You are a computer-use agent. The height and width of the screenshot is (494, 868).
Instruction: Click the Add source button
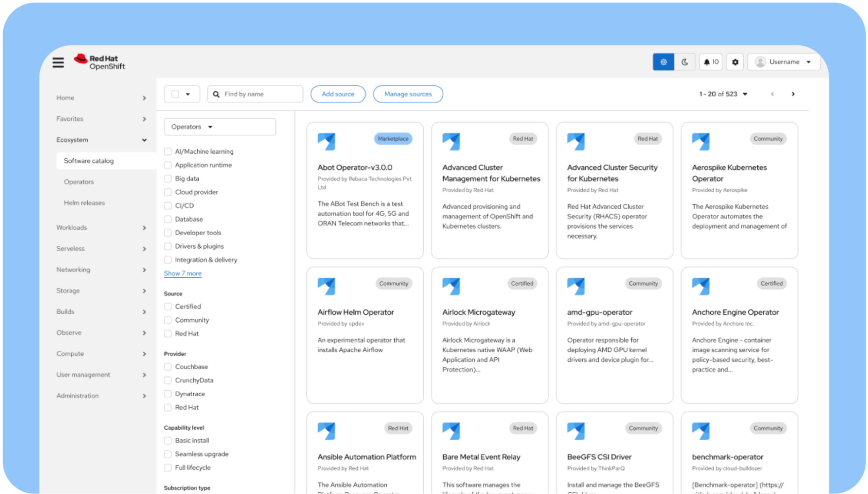[338, 94]
